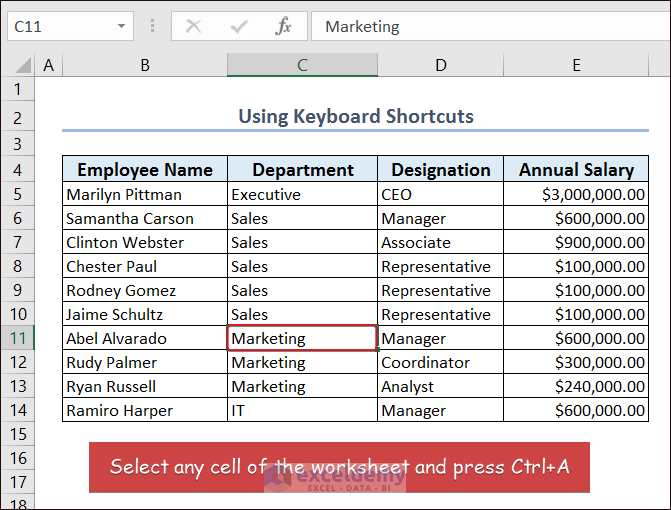
Task: Click the red Ctrl+A instruction banner
Action: [339, 467]
